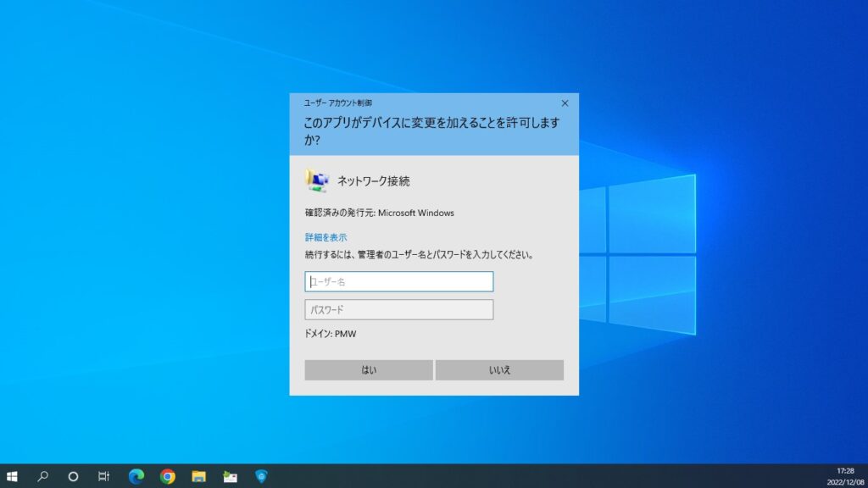Open File Explorer from the taskbar
Image resolution: width=868 pixels, height=488 pixels.
198,476
